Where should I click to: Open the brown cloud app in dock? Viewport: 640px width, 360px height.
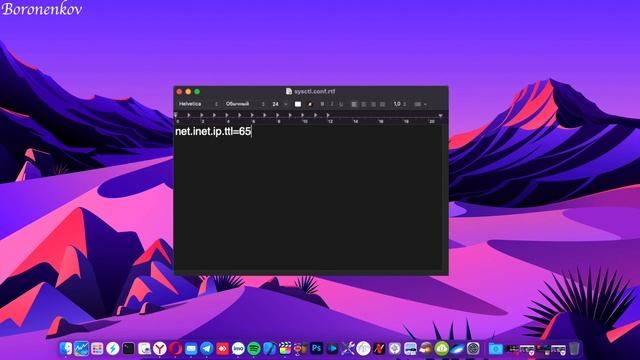426,349
